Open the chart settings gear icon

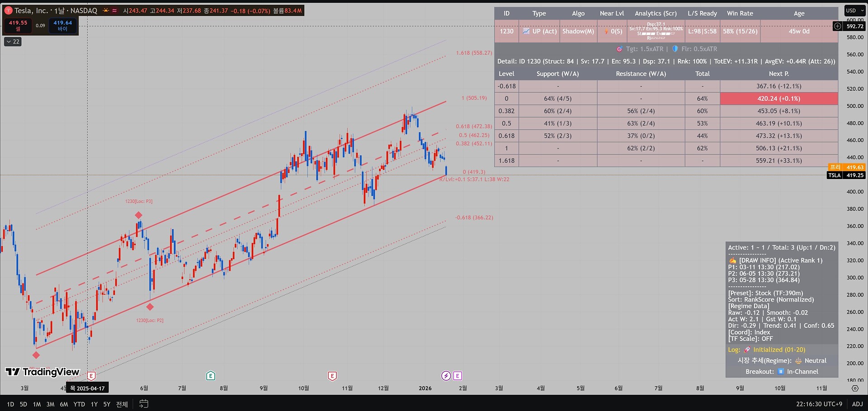pos(855,388)
